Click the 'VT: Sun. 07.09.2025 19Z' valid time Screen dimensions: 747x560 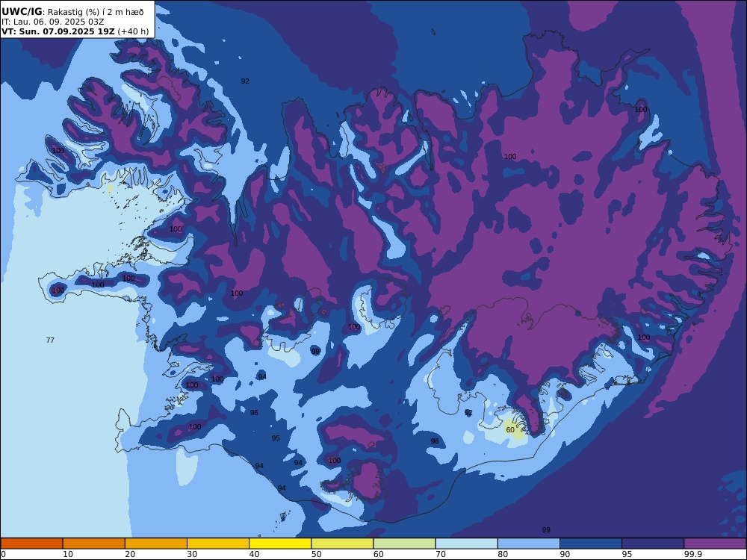click(x=58, y=31)
